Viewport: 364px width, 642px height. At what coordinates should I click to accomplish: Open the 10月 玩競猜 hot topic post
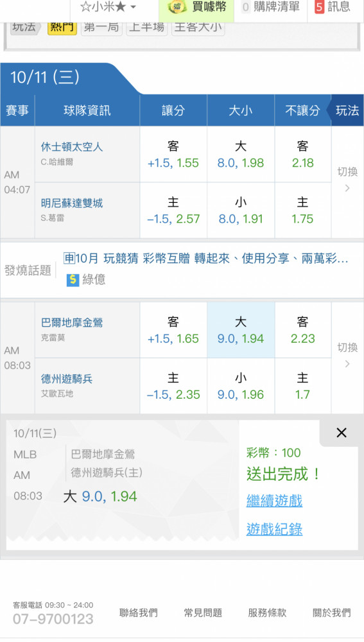coord(206,258)
